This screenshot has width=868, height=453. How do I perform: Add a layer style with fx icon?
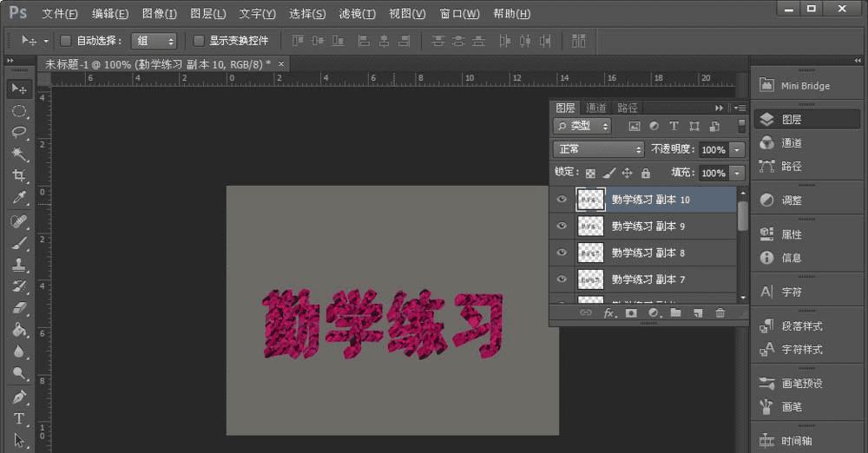point(609,313)
